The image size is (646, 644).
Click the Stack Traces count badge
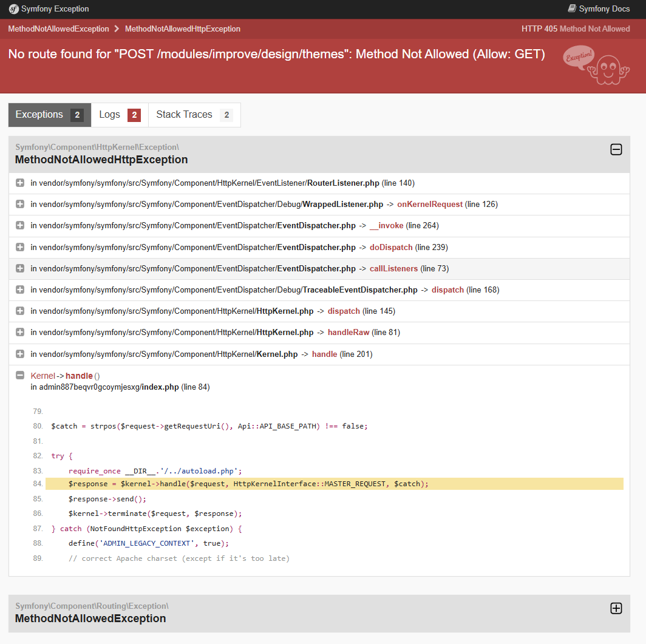(226, 115)
